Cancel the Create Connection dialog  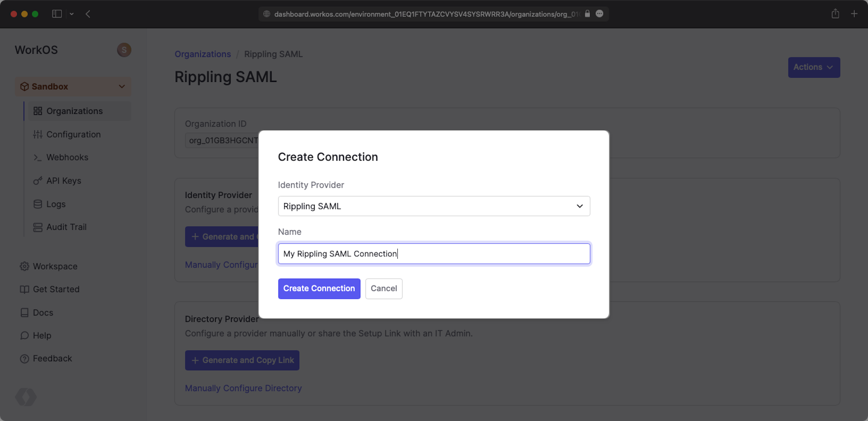pyautogui.click(x=383, y=289)
